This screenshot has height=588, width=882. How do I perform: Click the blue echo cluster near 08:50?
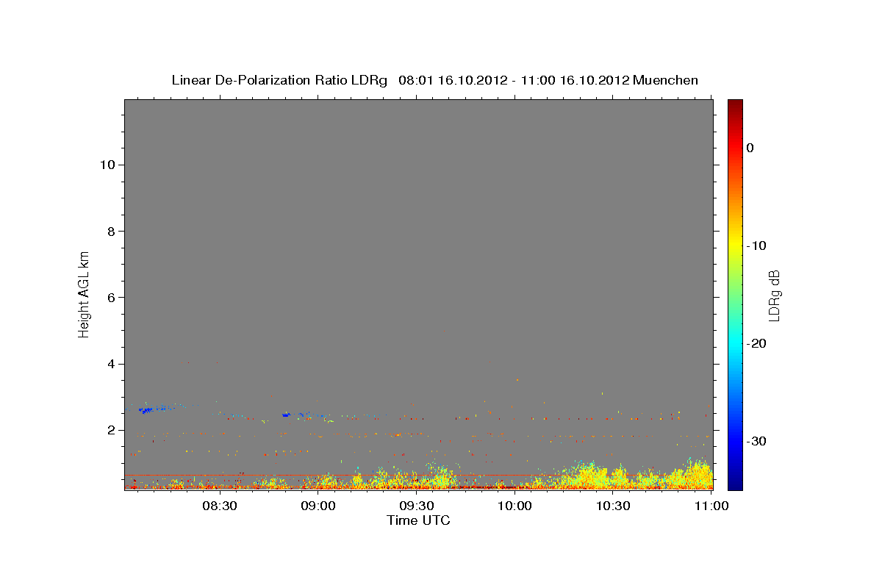286,415
